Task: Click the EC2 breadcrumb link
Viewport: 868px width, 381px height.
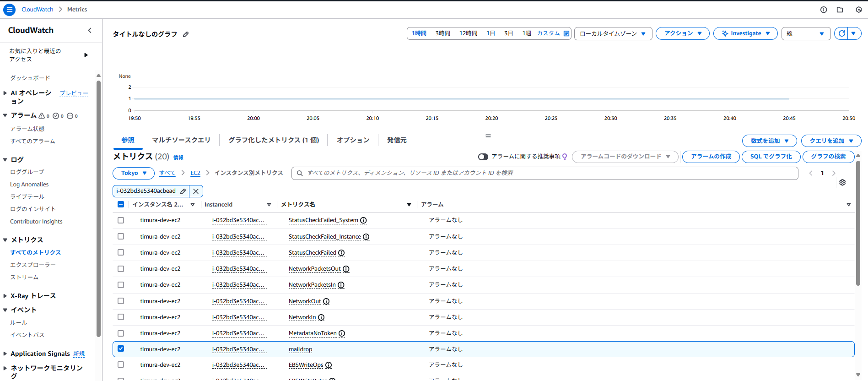Action: (x=195, y=173)
